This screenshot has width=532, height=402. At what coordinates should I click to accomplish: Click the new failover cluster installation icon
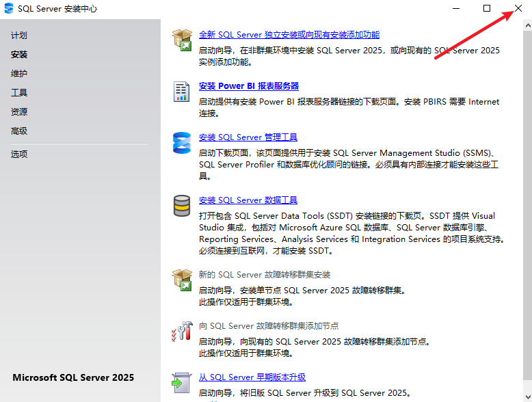(x=182, y=280)
